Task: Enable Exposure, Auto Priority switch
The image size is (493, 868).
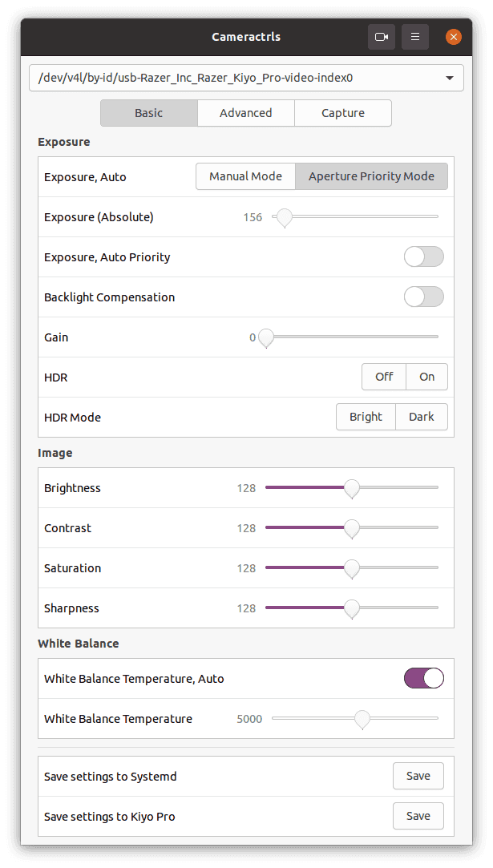Action: pyautogui.click(x=423, y=257)
